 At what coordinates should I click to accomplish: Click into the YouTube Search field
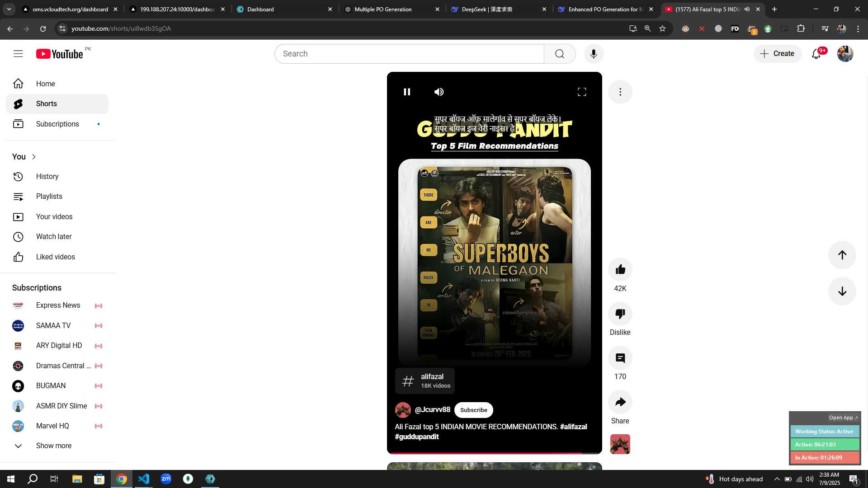[x=409, y=54]
